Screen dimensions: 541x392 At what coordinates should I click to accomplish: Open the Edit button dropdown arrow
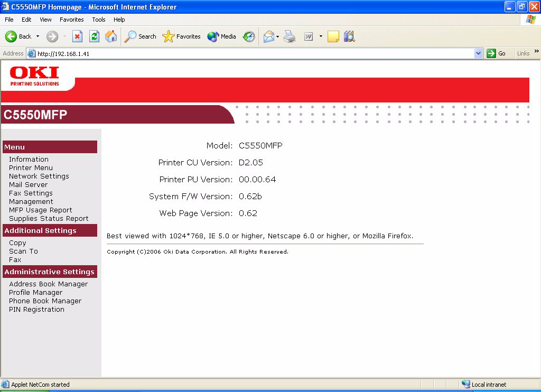(321, 36)
